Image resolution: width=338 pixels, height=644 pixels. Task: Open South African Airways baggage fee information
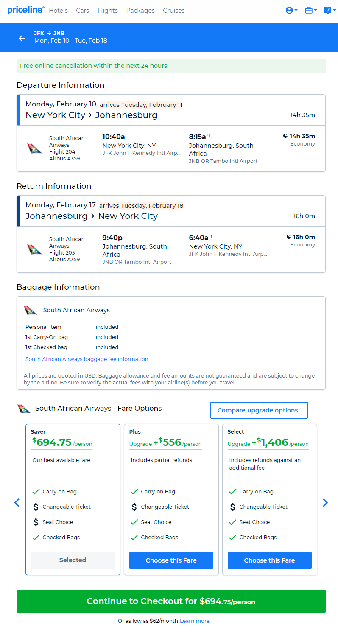[87, 359]
